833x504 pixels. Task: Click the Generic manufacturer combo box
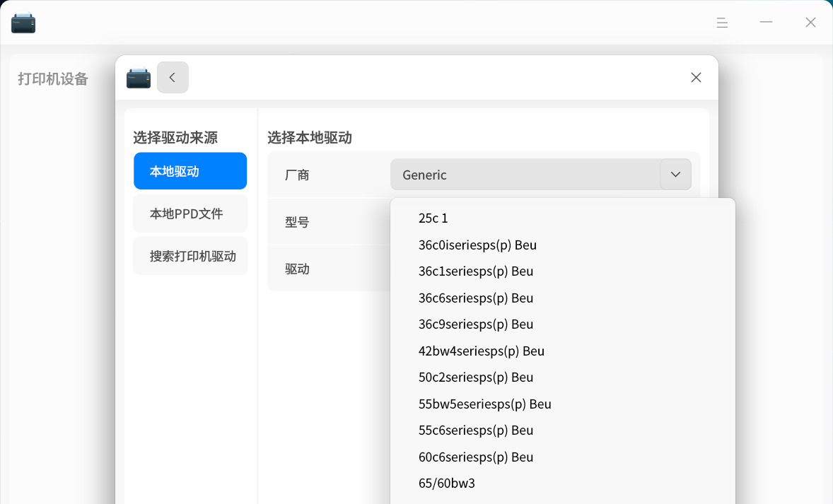541,174
